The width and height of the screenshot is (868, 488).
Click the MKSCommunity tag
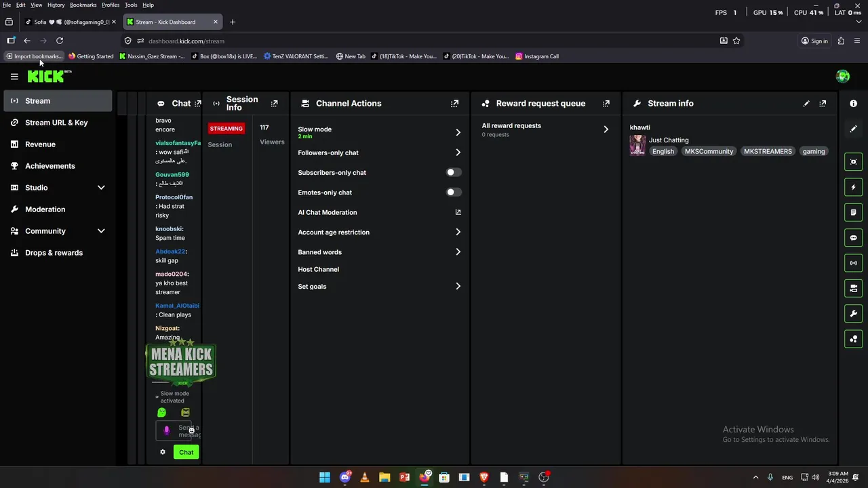[x=709, y=151]
